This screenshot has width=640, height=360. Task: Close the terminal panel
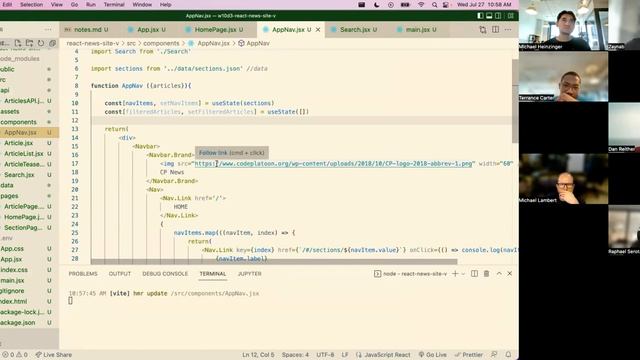pyautogui.click(x=509, y=273)
